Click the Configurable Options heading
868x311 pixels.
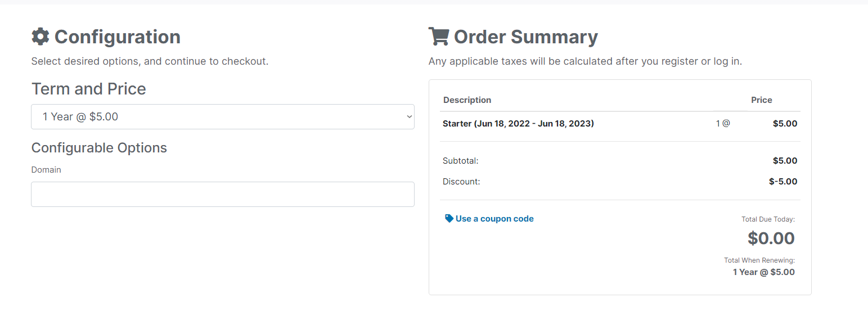point(99,148)
